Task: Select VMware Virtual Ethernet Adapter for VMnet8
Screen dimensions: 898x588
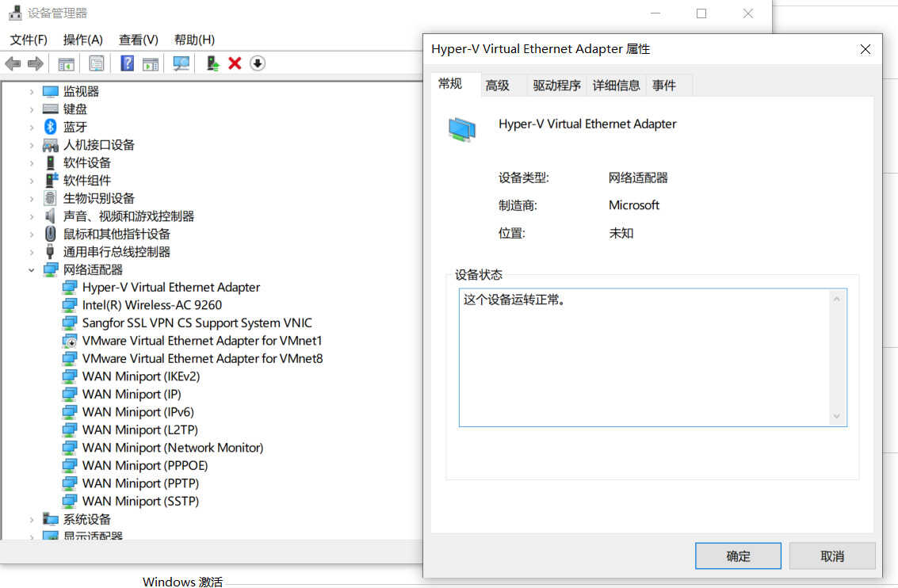Action: click(202, 358)
